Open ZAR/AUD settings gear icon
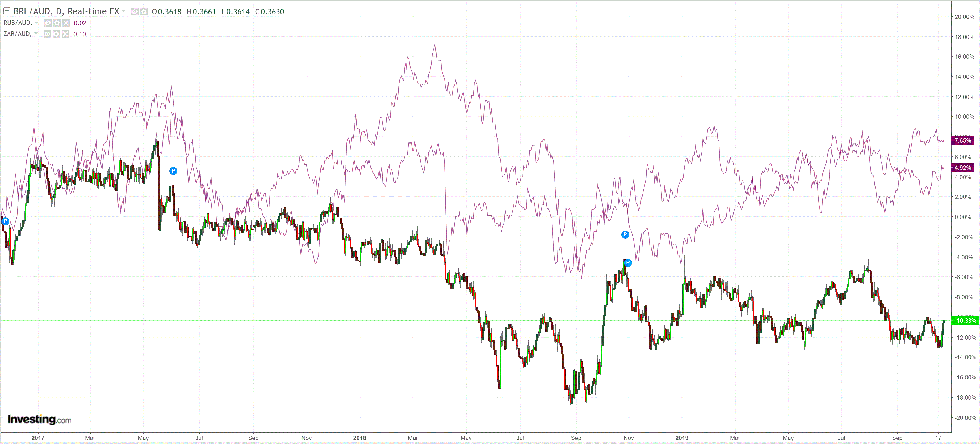The width and height of the screenshot is (980, 444). point(56,34)
